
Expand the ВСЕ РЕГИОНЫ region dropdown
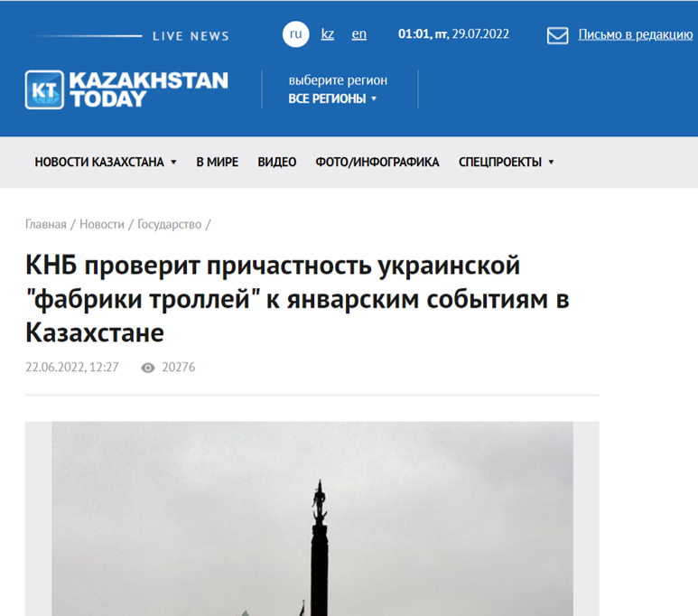[332, 98]
